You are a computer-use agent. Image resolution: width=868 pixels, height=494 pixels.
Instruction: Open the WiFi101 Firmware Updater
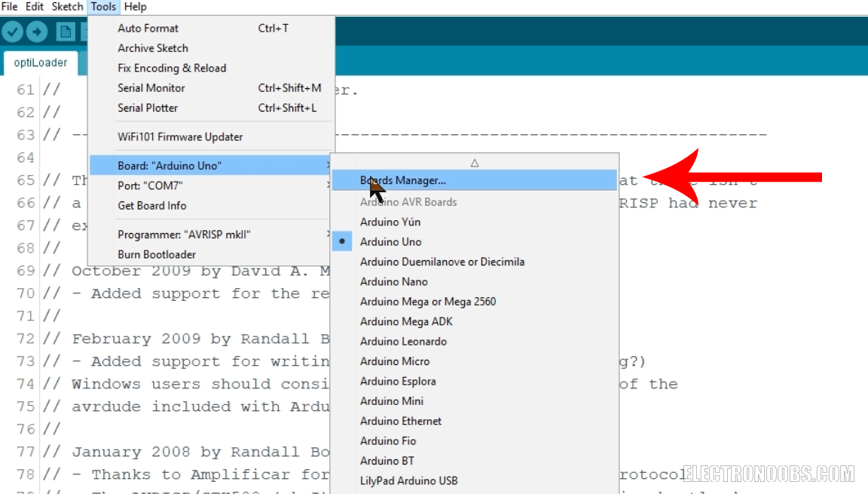[x=212, y=137]
